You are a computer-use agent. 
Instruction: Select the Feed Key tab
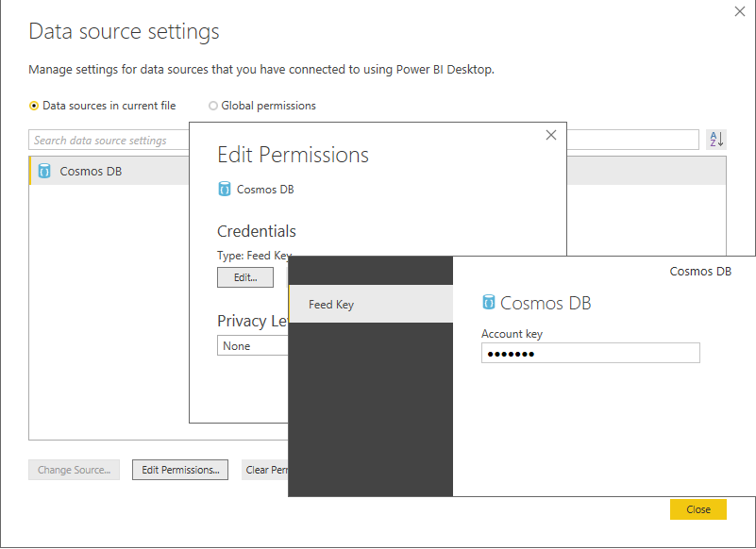(x=370, y=304)
